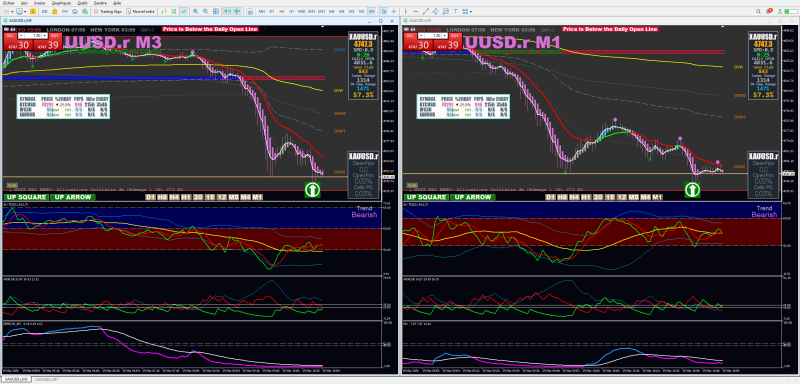Click UP ARROW button on M3 chart
Image resolution: width=800 pixels, height=384 pixels.
tap(73, 197)
